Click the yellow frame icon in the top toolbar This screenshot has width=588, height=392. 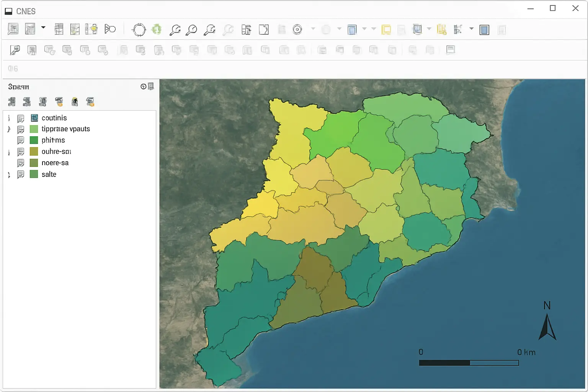(386, 29)
